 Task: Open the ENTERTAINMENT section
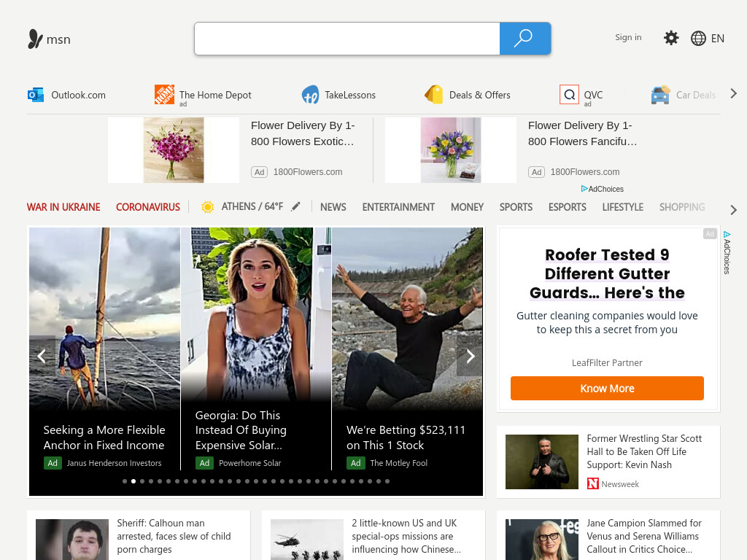pos(398,207)
